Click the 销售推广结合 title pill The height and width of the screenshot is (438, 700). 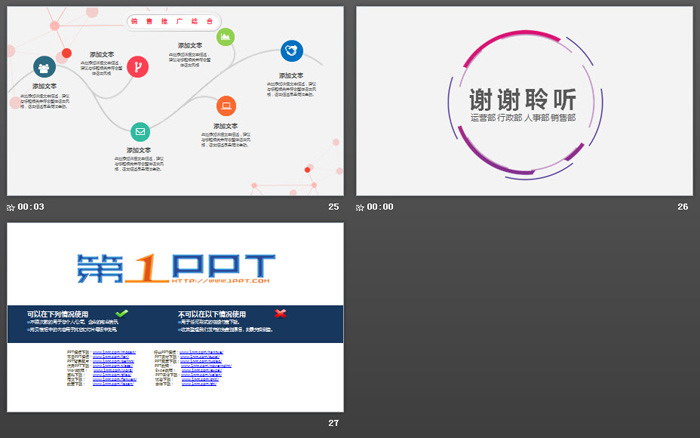tap(174, 20)
